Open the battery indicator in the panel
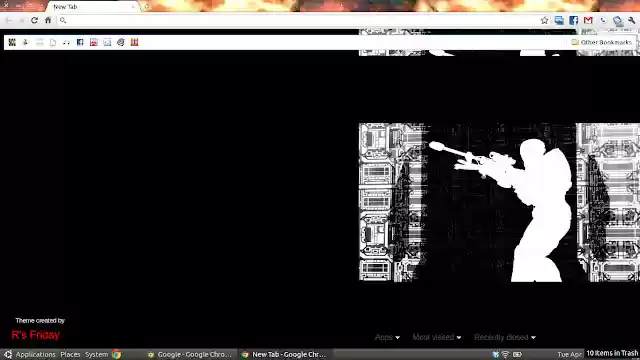 pos(517,354)
